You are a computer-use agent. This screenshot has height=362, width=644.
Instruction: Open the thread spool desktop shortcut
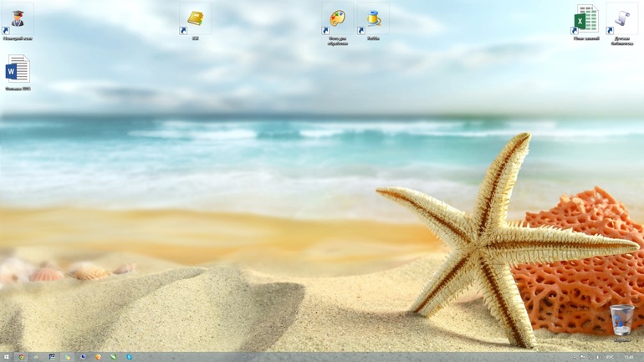point(373,22)
